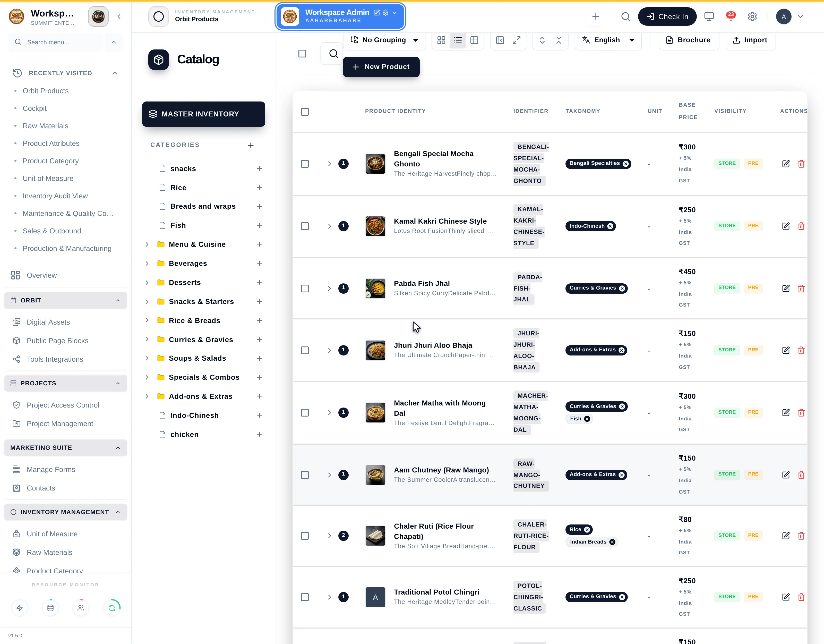Click the plus icon in top bar
Viewport: 824px width, 644px height.
point(596,16)
